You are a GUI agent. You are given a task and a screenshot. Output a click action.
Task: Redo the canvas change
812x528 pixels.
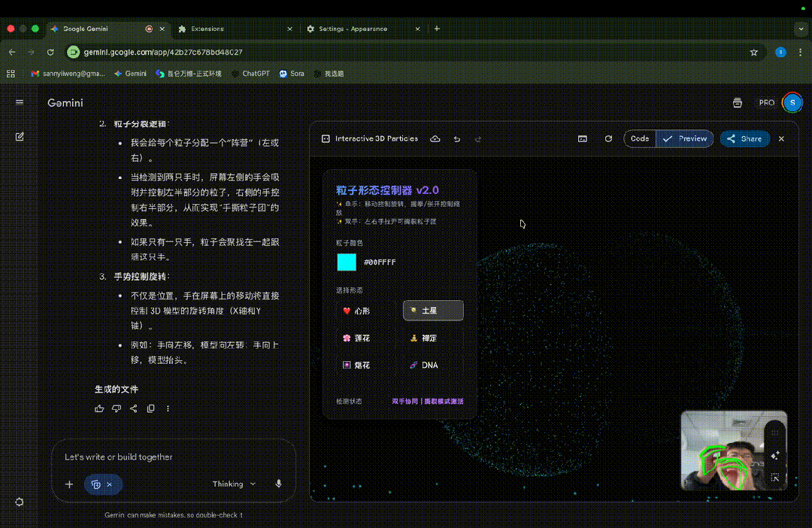click(x=478, y=139)
